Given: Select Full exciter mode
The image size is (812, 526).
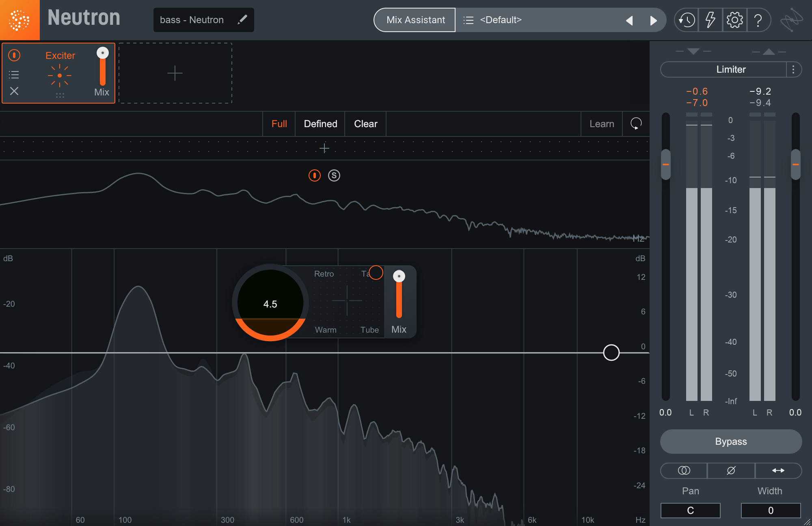Looking at the screenshot, I should pyautogui.click(x=279, y=124).
